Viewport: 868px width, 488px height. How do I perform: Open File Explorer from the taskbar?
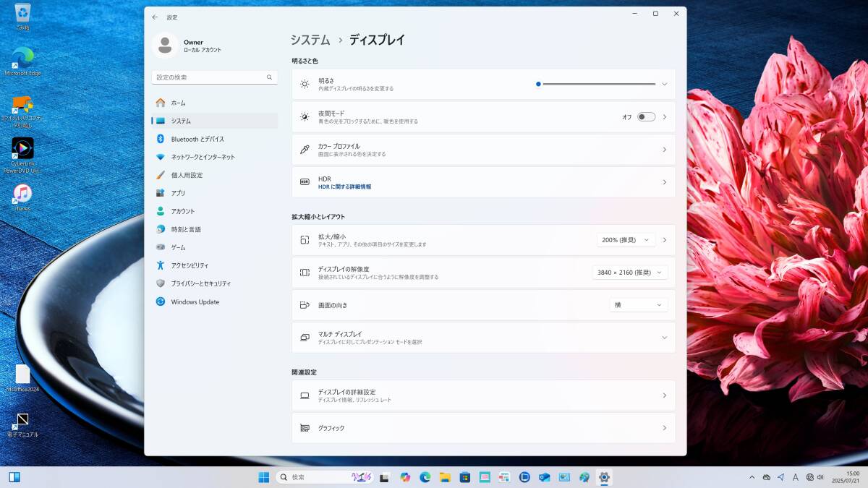point(445,477)
